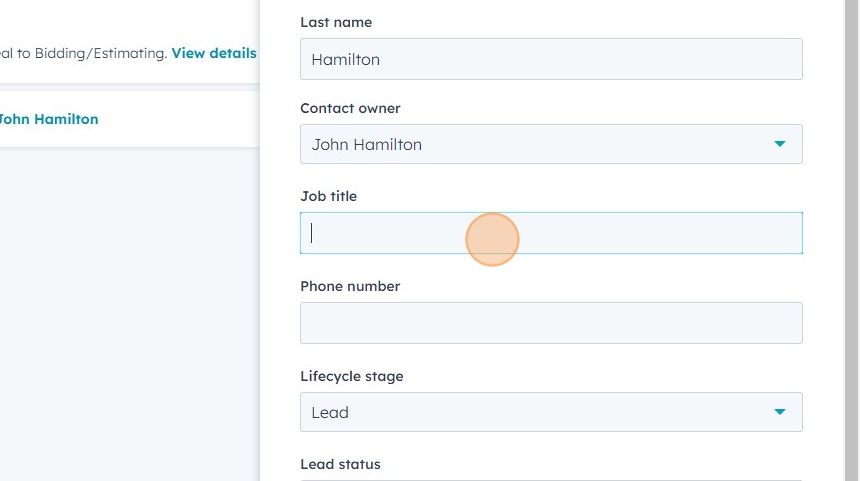Select the "Hamilton" text in Last name
This screenshot has height=481, width=860.
coord(346,59)
